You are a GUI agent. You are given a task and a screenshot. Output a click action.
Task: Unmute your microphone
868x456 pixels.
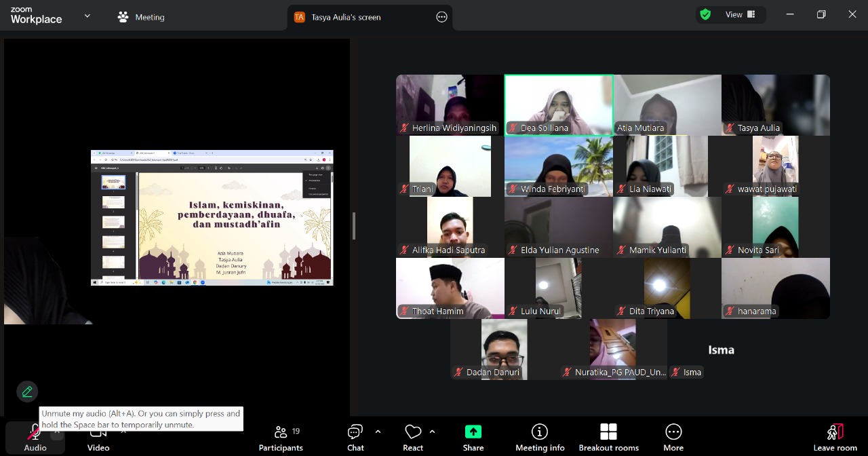pyautogui.click(x=35, y=438)
